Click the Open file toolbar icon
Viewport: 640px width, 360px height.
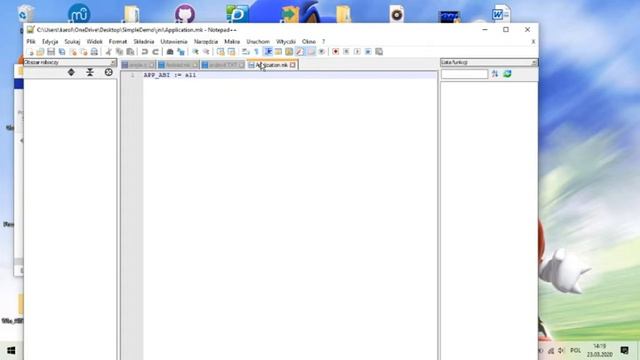[40, 52]
